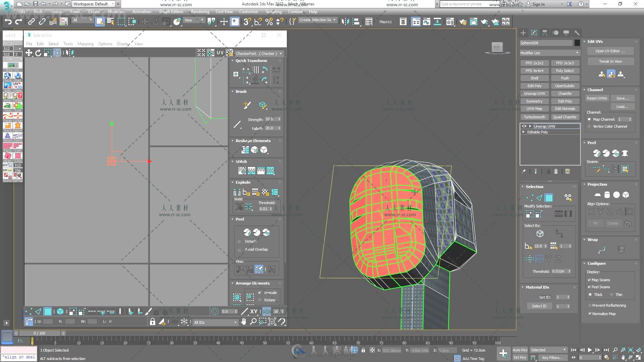This screenshot has height=362, width=644.
Task: Click the Move tool in Edit UVWs toolbar
Action: pos(29,53)
